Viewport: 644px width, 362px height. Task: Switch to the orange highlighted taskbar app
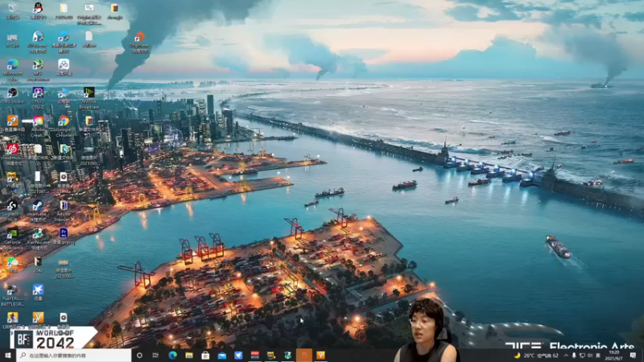pos(304,355)
